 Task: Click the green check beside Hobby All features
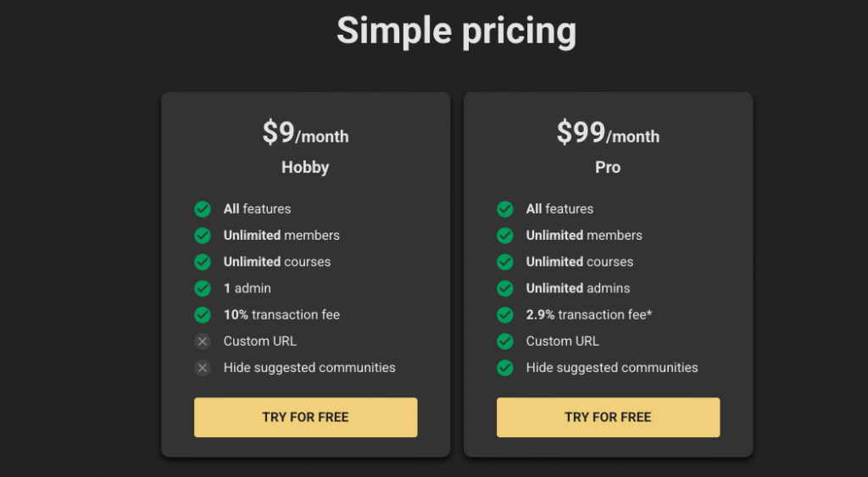point(203,209)
